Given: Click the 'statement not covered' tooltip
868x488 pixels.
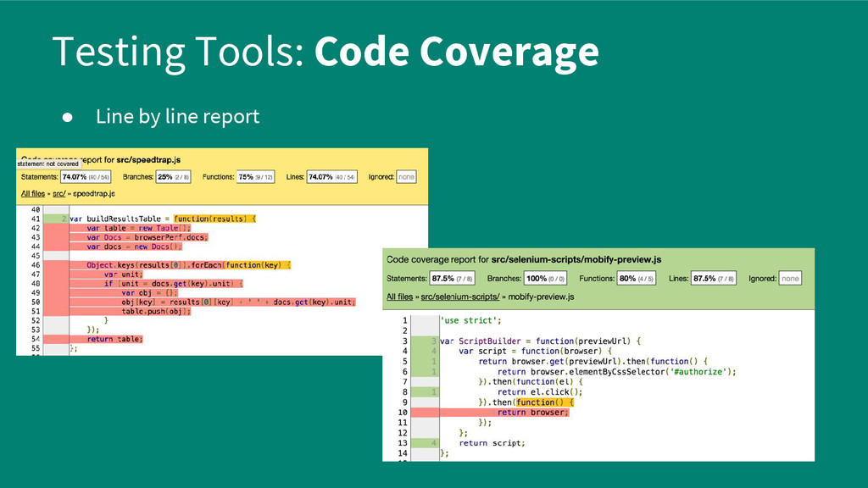Looking at the screenshot, I should tap(49, 164).
